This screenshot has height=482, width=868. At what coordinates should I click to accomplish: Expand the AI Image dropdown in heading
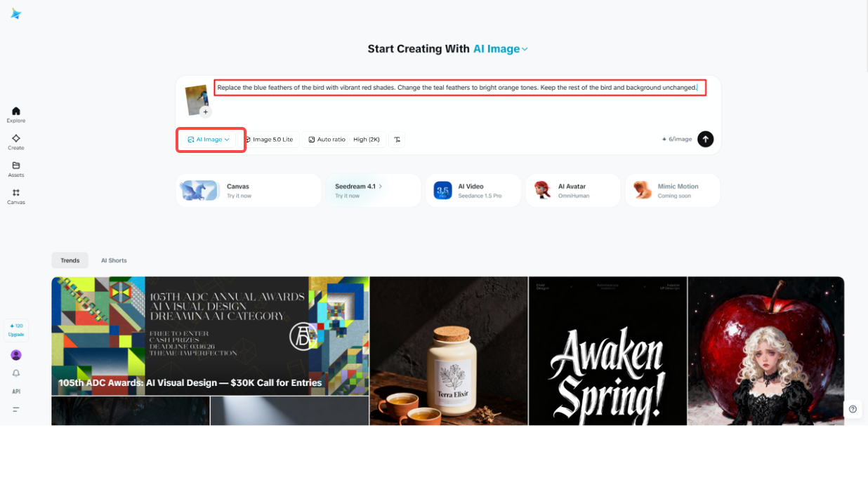(x=500, y=49)
